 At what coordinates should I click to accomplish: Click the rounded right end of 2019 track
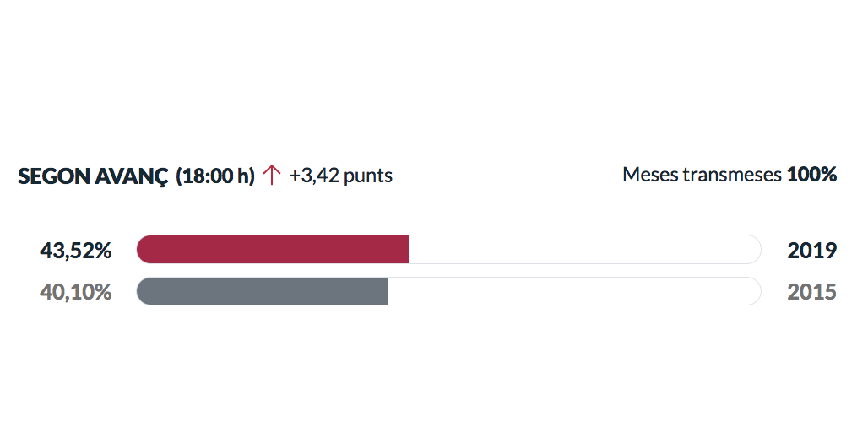754,250
